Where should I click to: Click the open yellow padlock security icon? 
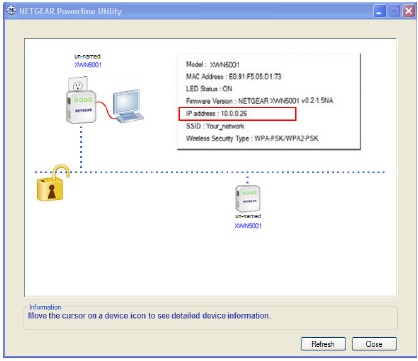(53, 183)
